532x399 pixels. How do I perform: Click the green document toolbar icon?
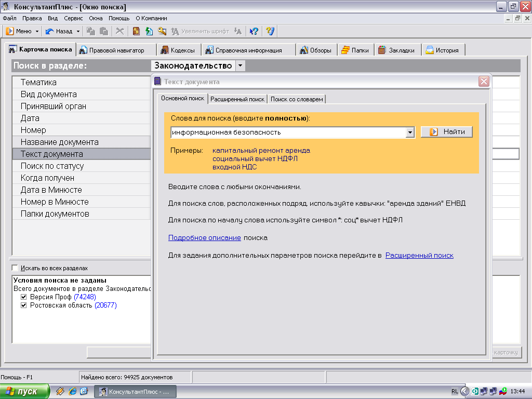[x=149, y=31]
